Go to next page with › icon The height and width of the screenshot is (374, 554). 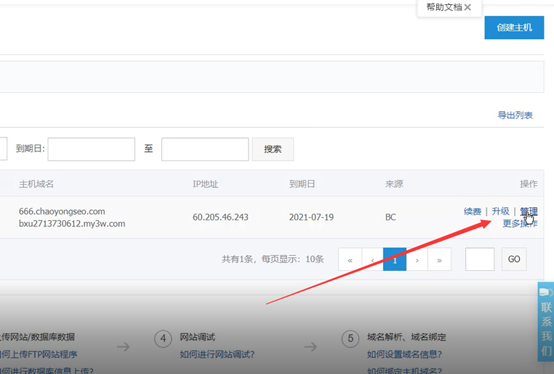tap(417, 260)
